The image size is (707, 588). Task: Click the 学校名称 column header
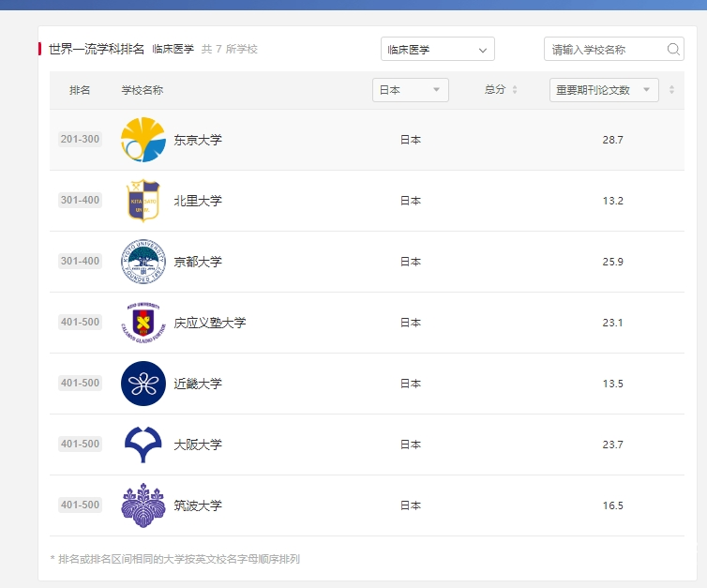142,90
